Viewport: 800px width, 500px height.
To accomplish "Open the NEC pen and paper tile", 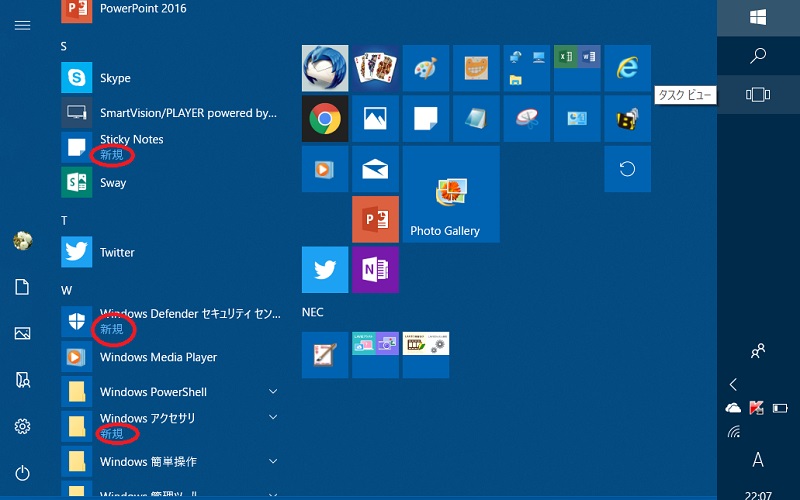I will click(325, 355).
